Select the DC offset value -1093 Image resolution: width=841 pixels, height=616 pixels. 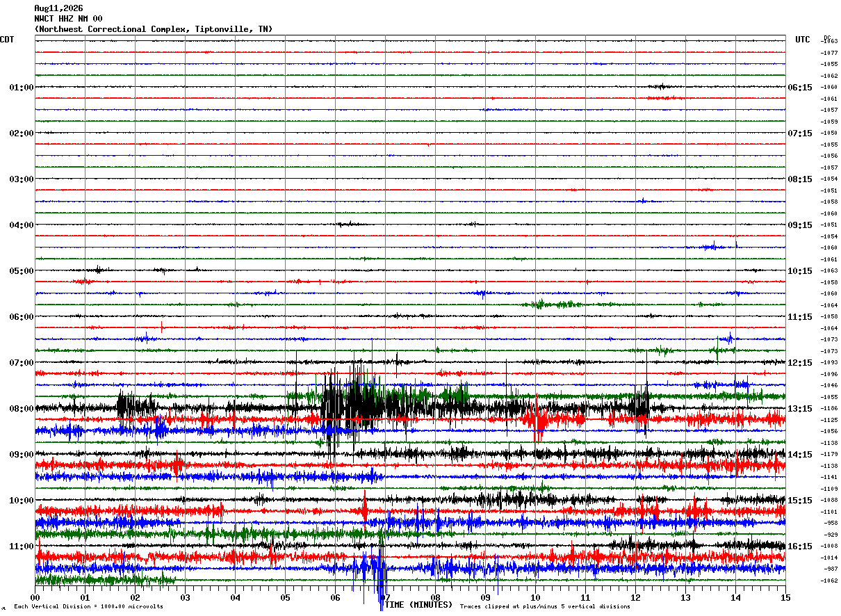(x=830, y=363)
